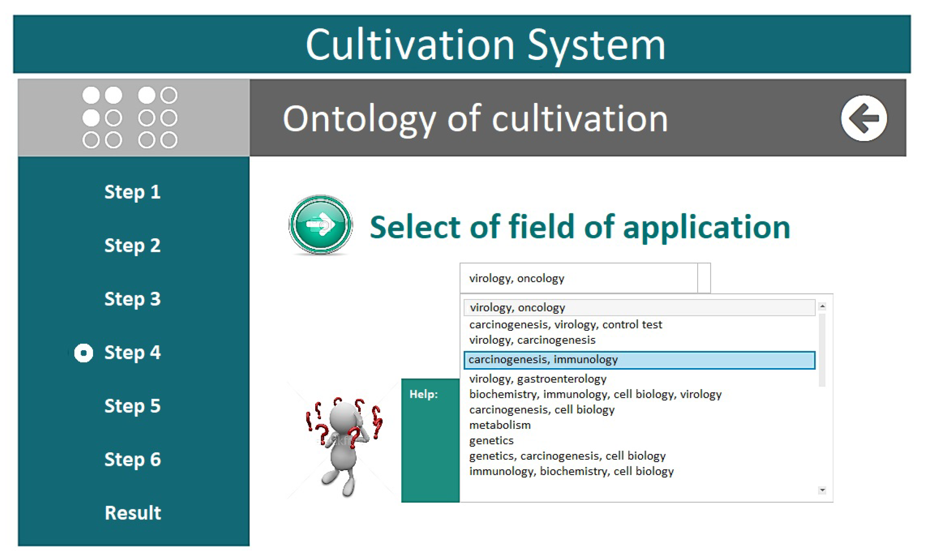This screenshot has width=927, height=560.
Task: Select 'metabolism' in the options list
Action: tap(500, 425)
